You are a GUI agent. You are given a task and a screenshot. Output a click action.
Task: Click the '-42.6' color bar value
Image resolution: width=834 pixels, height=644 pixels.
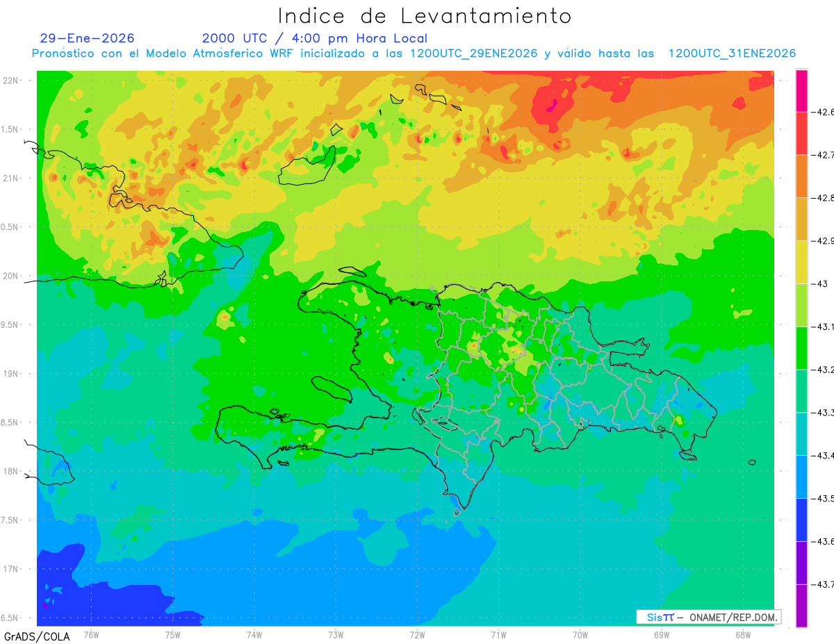[822, 112]
